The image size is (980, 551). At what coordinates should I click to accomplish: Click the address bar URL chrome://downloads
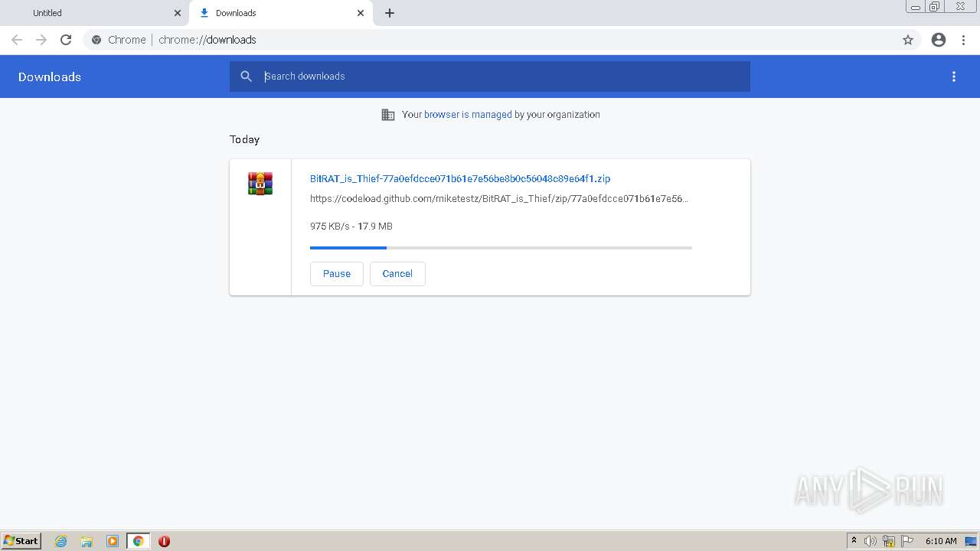pyautogui.click(x=207, y=40)
